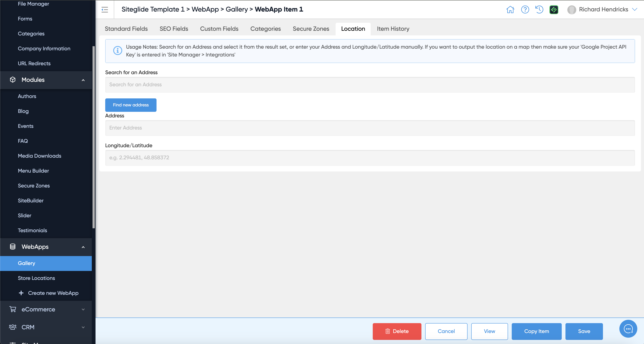
Task: Click the Find new address button
Action: (131, 105)
